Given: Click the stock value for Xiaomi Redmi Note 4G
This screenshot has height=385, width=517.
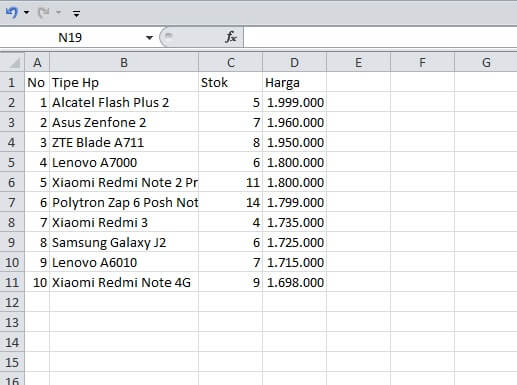Looking at the screenshot, I should pyautogui.click(x=230, y=282).
